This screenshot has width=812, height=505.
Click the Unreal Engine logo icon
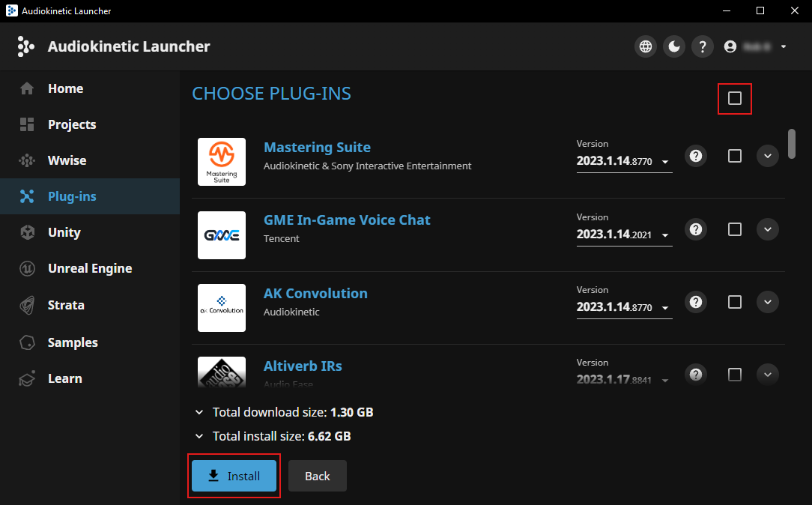point(27,268)
